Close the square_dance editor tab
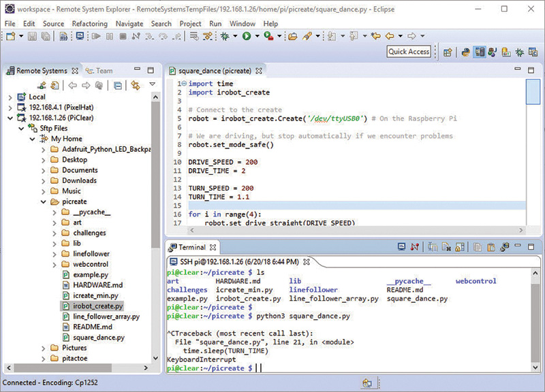The image size is (545, 392). tap(259, 71)
